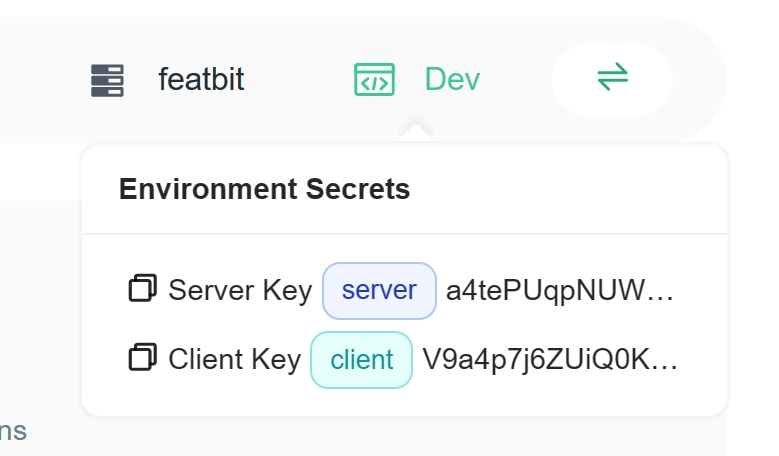Select the featbit project name

(x=201, y=80)
